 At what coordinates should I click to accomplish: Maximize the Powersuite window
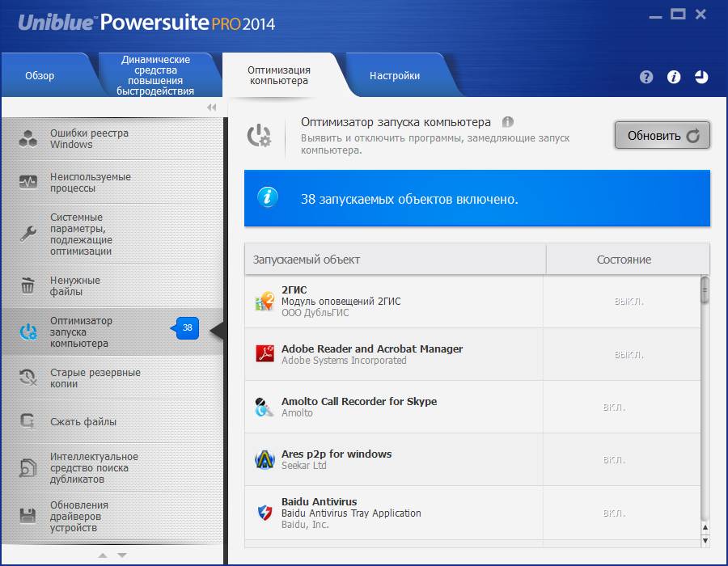point(678,15)
